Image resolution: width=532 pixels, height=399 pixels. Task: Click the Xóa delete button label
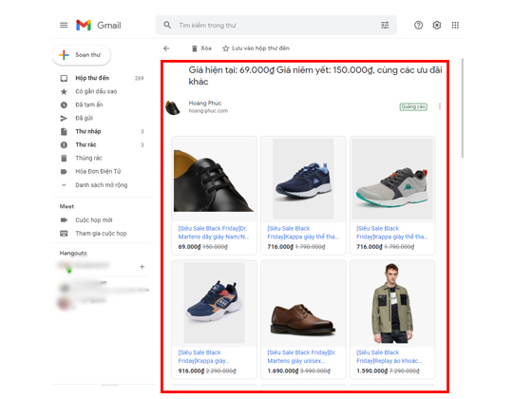(x=206, y=48)
